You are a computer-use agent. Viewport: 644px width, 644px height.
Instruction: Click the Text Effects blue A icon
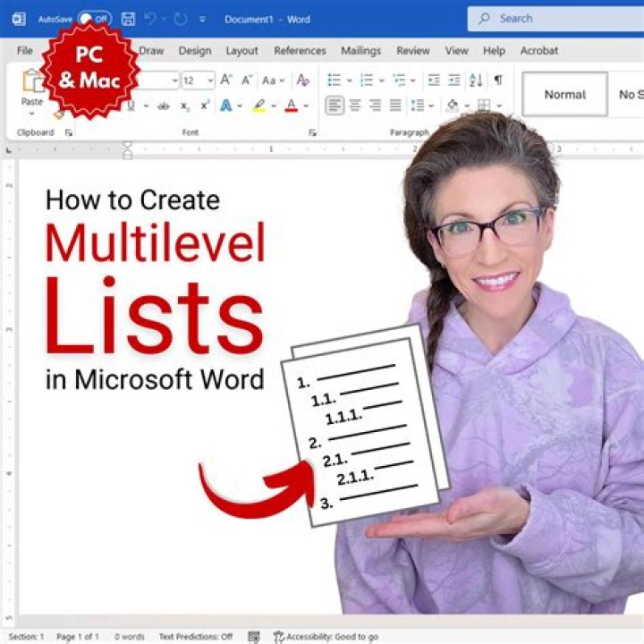[226, 106]
